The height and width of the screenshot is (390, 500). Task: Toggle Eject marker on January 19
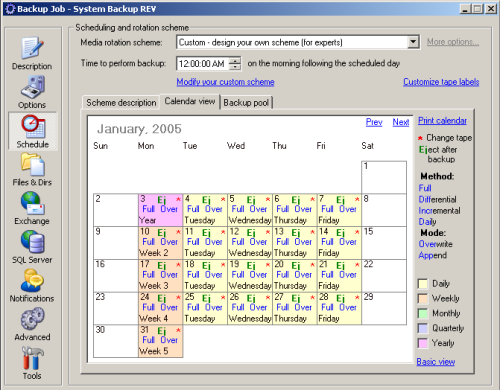(x=251, y=265)
